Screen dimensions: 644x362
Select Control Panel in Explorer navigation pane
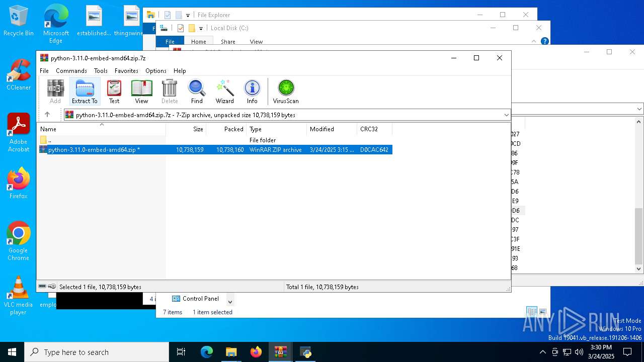click(196, 299)
